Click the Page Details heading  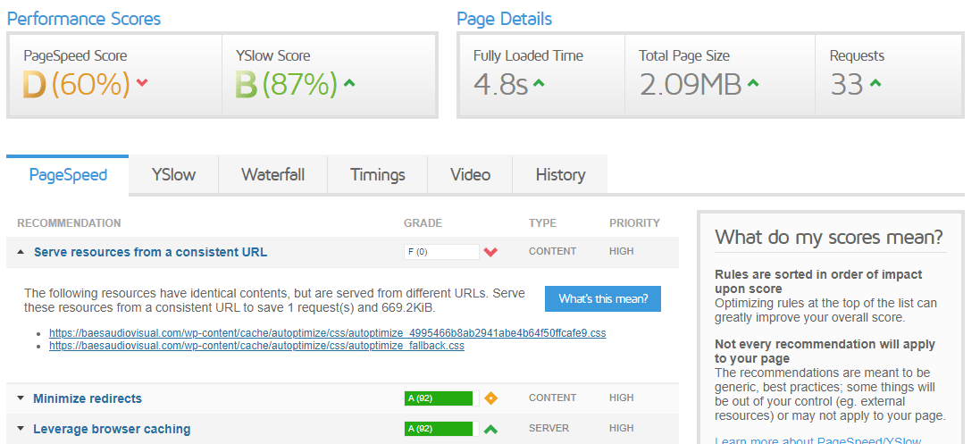[505, 19]
